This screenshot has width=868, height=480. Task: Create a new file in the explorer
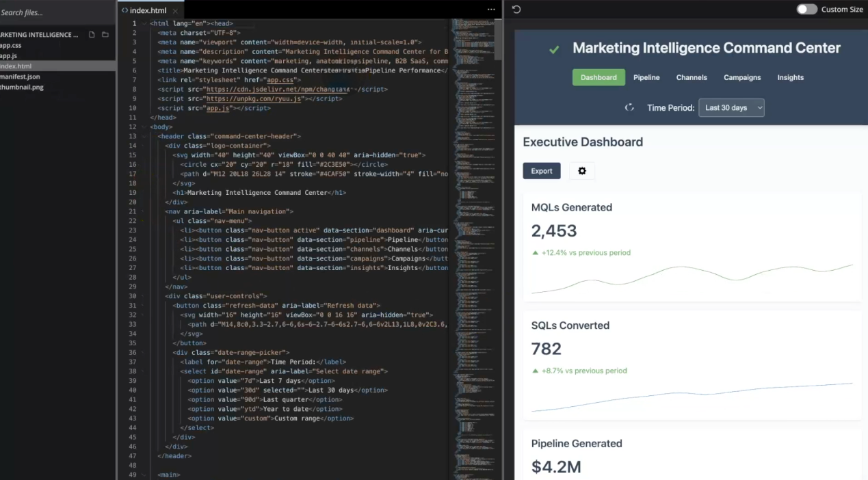91,34
